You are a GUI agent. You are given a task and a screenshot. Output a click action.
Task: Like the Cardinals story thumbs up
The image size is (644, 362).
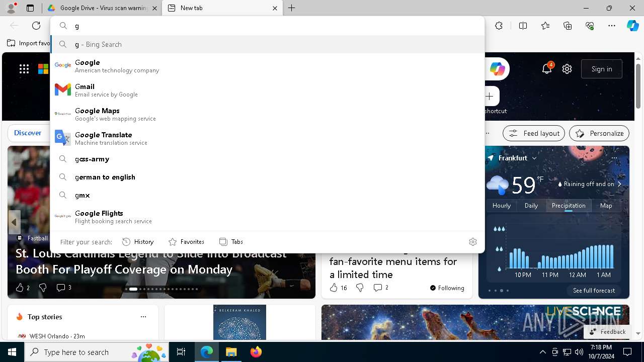point(20,288)
